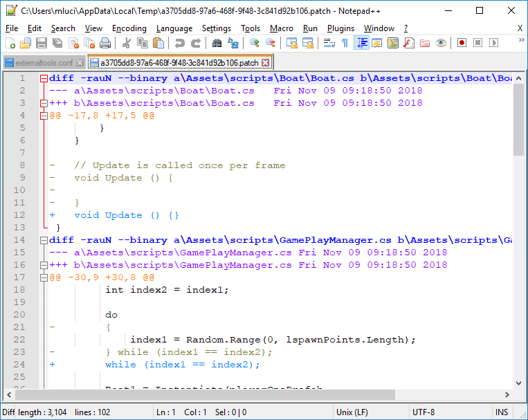
Task: Open the Folder as Workspace icon
Action: point(425,43)
